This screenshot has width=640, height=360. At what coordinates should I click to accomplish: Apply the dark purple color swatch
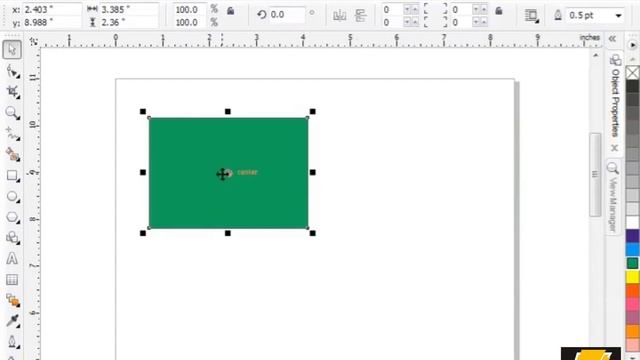633,236
